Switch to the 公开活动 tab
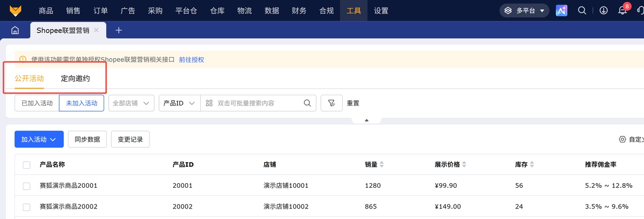The width and height of the screenshot is (644, 219). (29, 79)
